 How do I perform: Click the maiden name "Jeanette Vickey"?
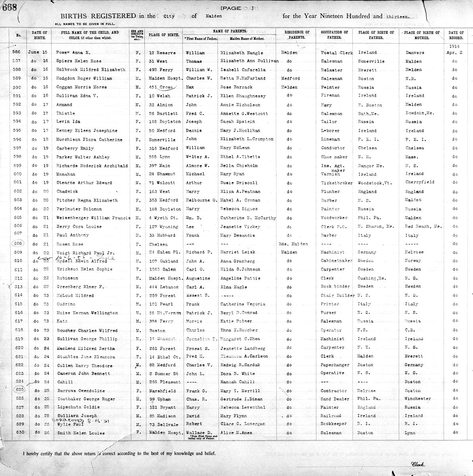[x=240, y=226]
